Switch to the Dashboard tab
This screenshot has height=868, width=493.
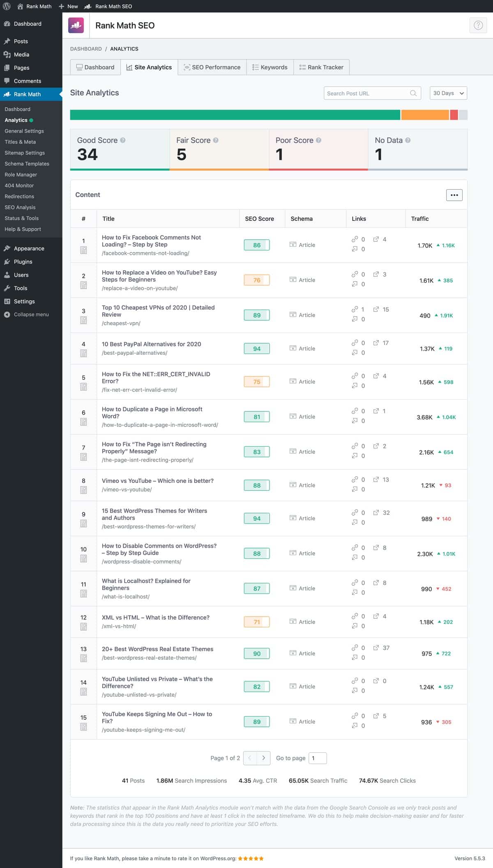(x=95, y=67)
